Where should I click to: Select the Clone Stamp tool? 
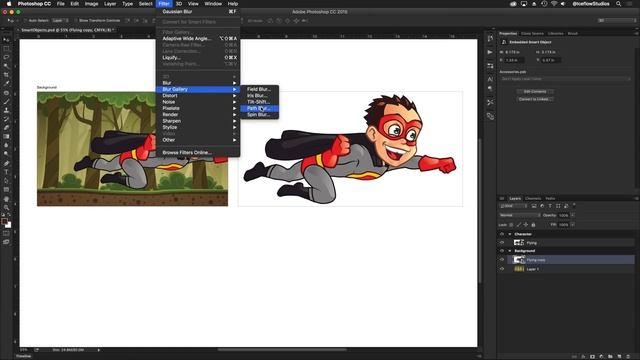6,110
